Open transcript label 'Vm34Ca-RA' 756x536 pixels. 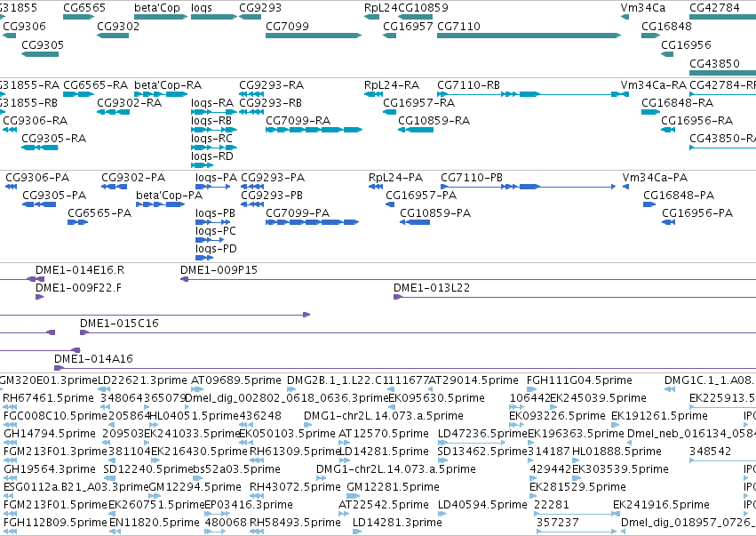(x=653, y=85)
